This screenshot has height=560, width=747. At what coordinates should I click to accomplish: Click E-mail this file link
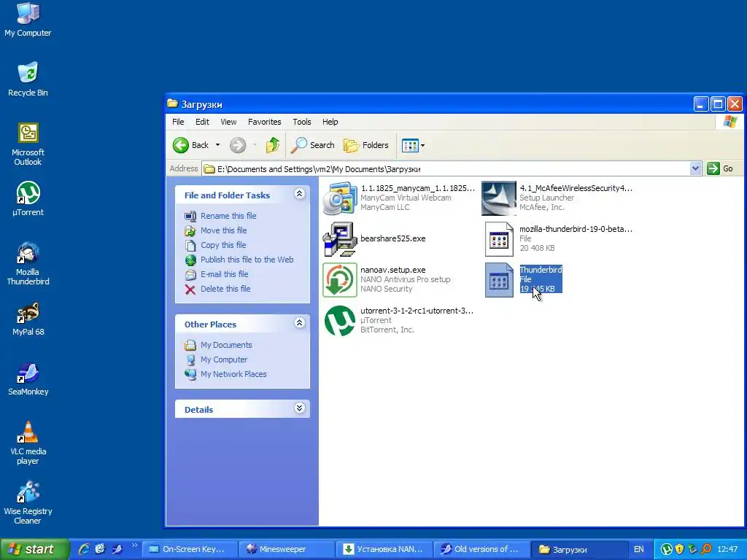[224, 274]
